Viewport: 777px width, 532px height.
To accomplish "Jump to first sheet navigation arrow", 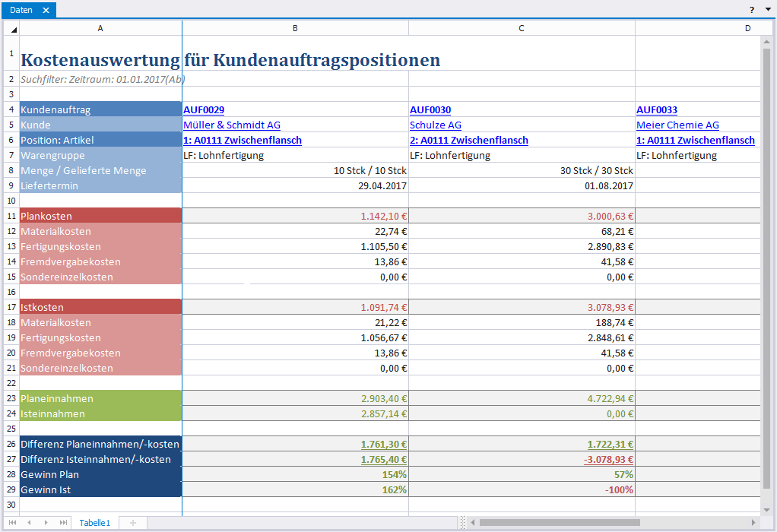I will tap(13, 523).
